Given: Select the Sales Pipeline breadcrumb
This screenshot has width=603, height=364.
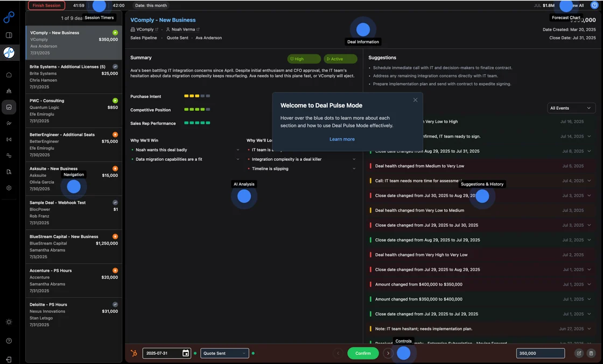Looking at the screenshot, I should pyautogui.click(x=143, y=38).
